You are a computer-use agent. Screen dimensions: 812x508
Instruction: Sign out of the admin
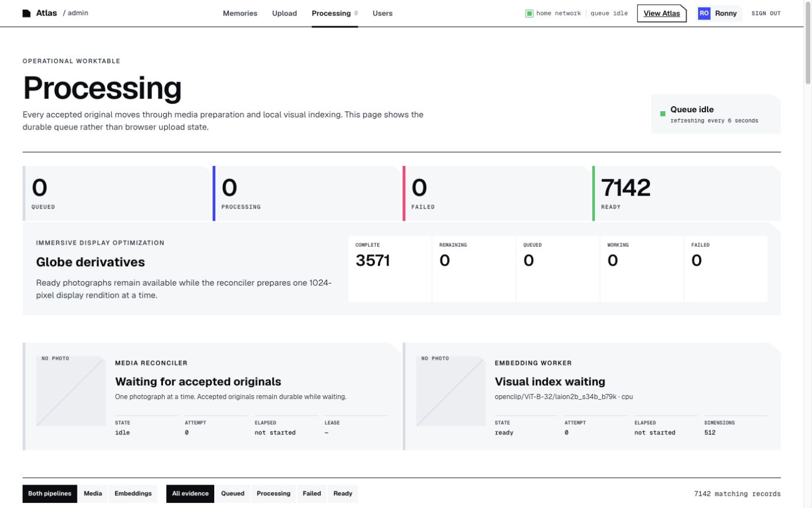point(766,13)
